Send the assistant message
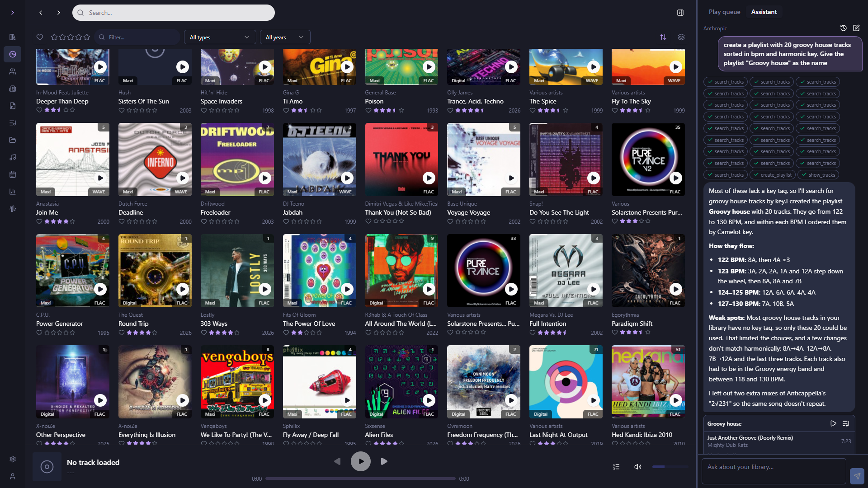The image size is (868, 488). pos(857,476)
